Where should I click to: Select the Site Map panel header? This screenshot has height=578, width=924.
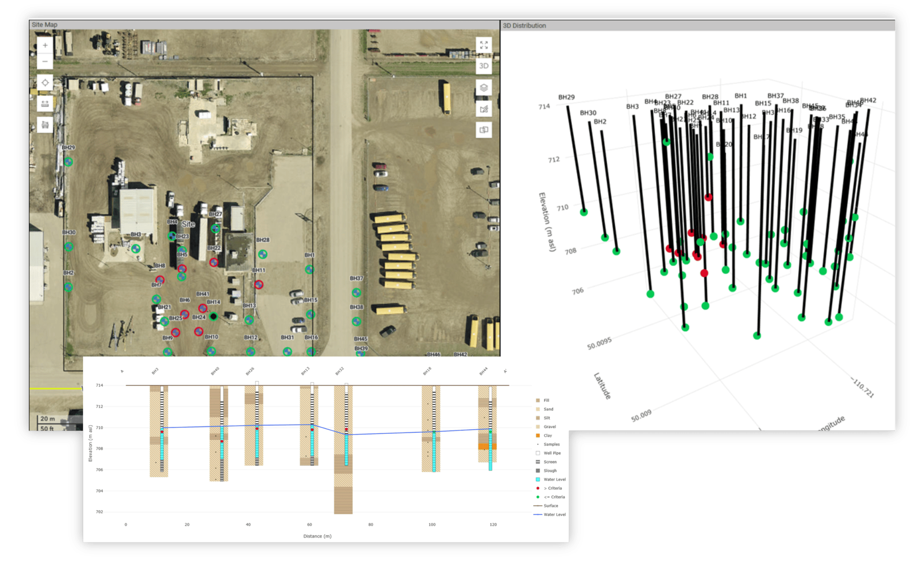(x=45, y=25)
